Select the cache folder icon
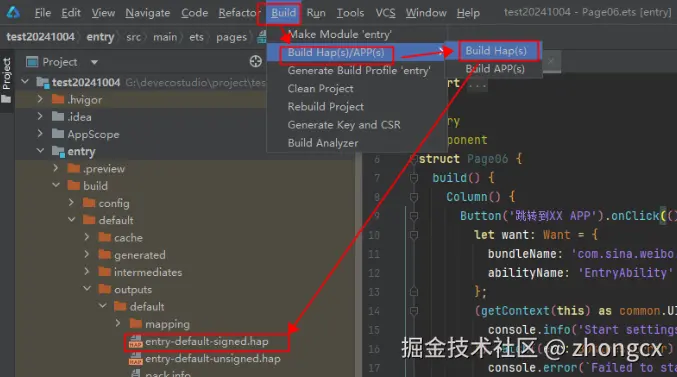This screenshot has height=377, width=677. (x=104, y=237)
